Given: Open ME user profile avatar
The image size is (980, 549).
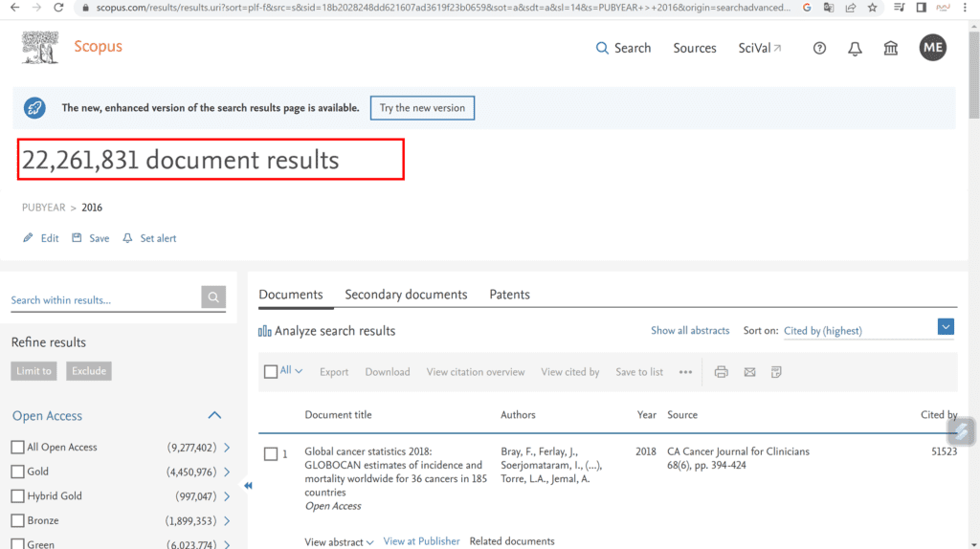Looking at the screenshot, I should tap(932, 48).
